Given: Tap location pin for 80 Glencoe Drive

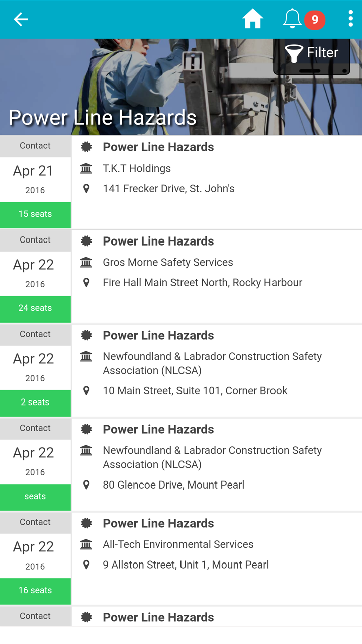Looking at the screenshot, I should coord(86,485).
